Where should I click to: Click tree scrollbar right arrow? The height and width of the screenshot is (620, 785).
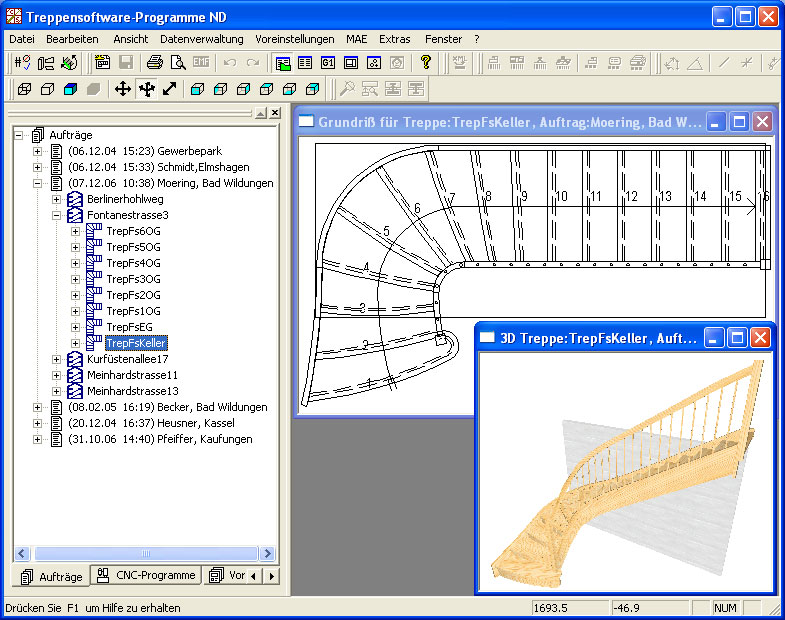[x=267, y=553]
